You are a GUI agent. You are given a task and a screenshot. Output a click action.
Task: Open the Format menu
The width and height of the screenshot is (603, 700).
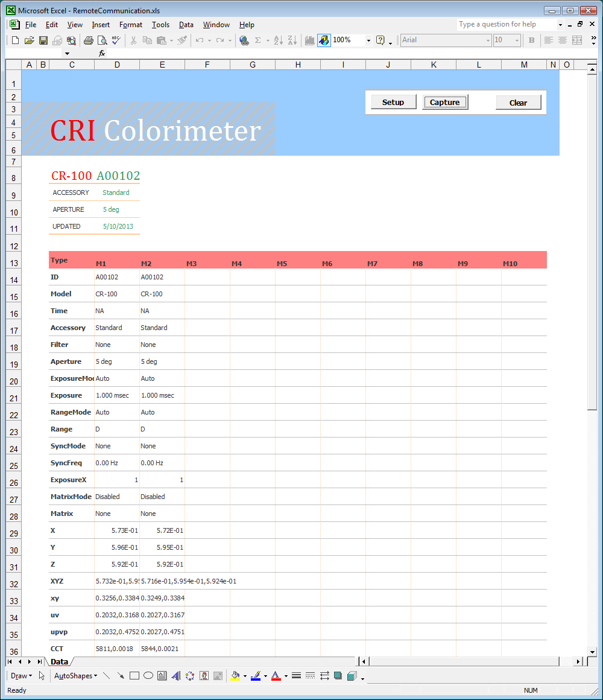131,25
